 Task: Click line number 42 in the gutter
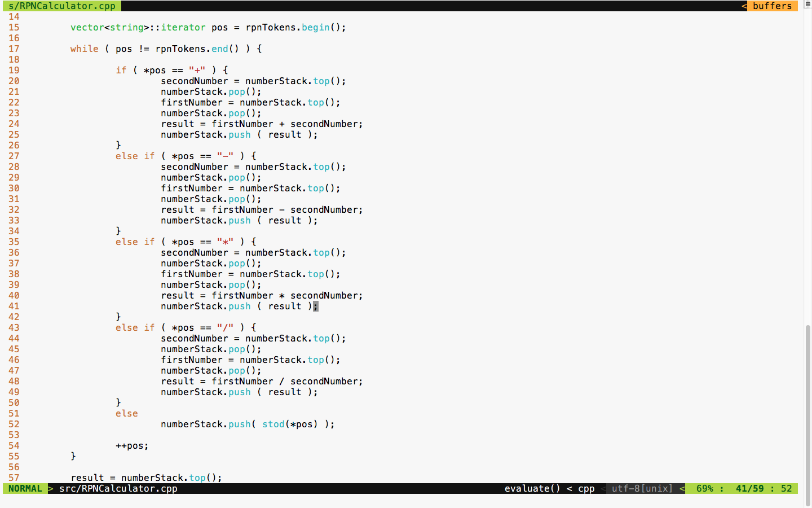(14, 317)
